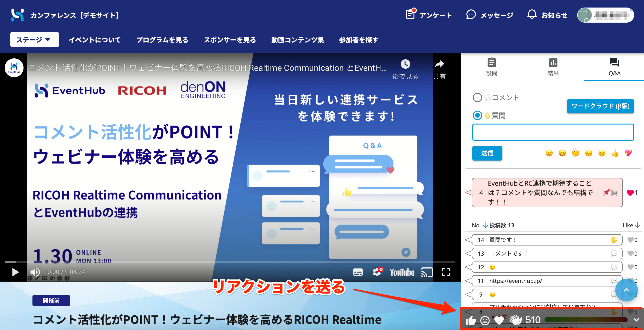Insert the thumbs up emoji
Viewport: 644px width, 330px height.
(x=615, y=153)
